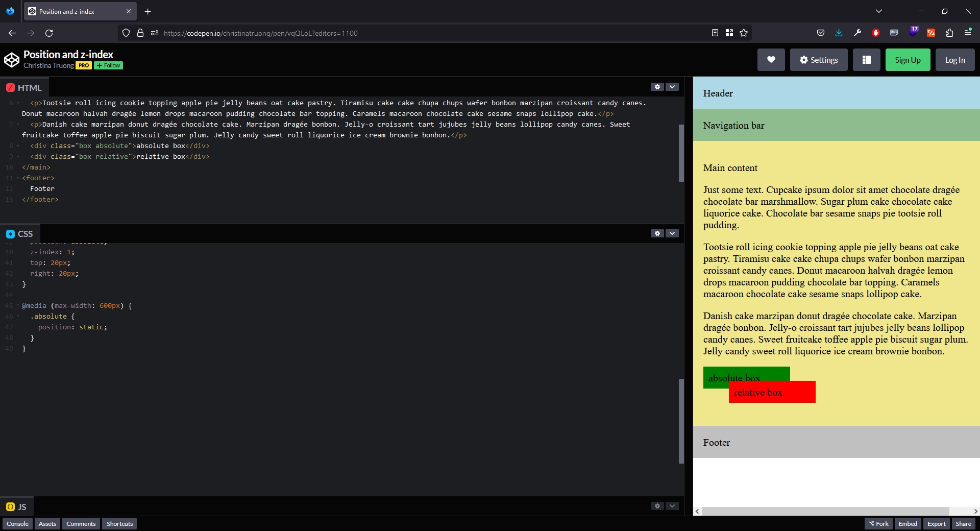Select the HTML editor tab

[24, 88]
